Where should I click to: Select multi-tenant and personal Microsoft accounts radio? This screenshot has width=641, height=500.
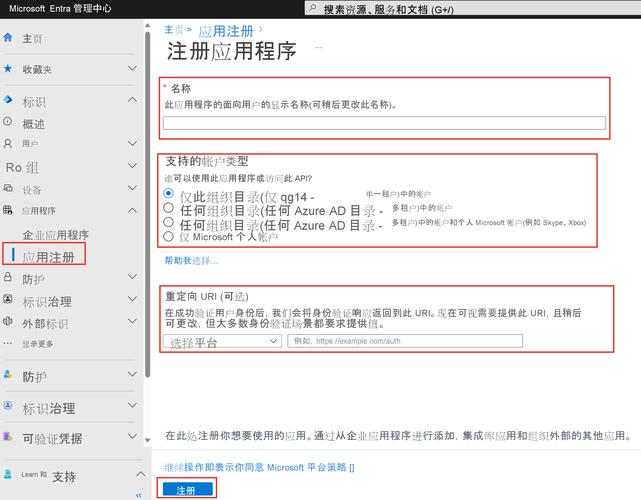[168, 222]
